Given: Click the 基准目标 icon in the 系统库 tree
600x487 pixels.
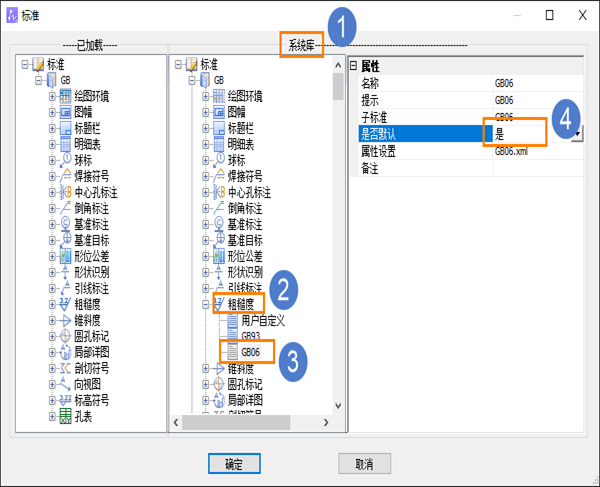Looking at the screenshot, I should tap(219, 240).
